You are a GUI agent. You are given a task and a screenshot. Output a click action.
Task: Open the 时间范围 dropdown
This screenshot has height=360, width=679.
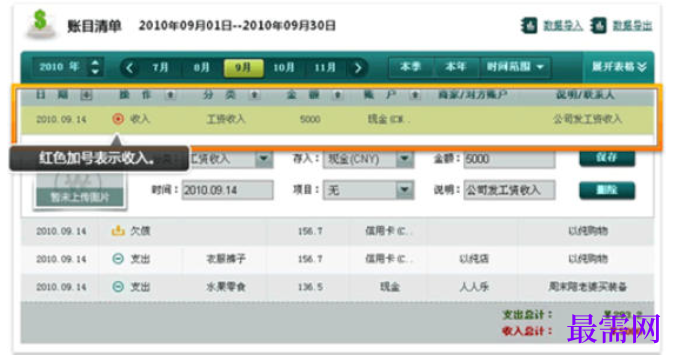[514, 67]
